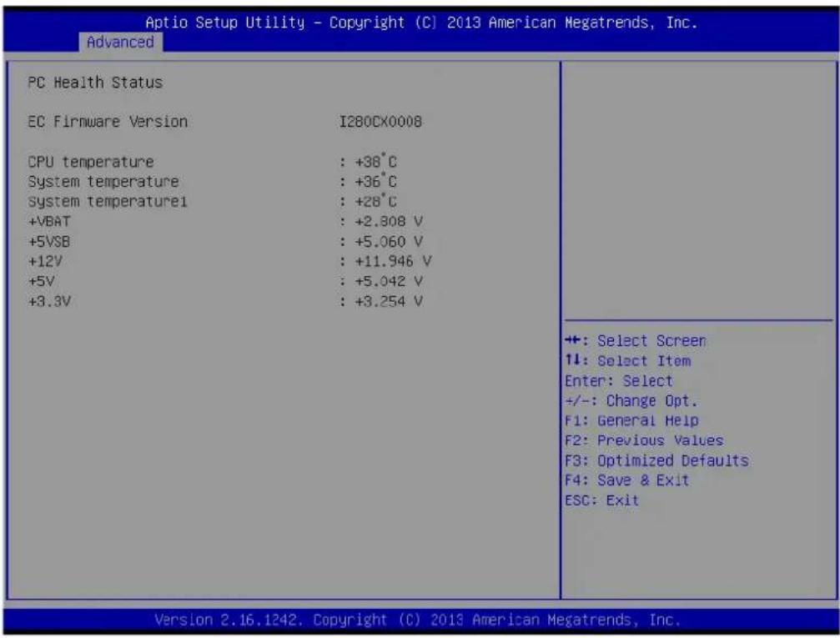Click the +3.254 V reading
Image resolution: width=840 pixels, height=638 pixels.
coord(389,302)
